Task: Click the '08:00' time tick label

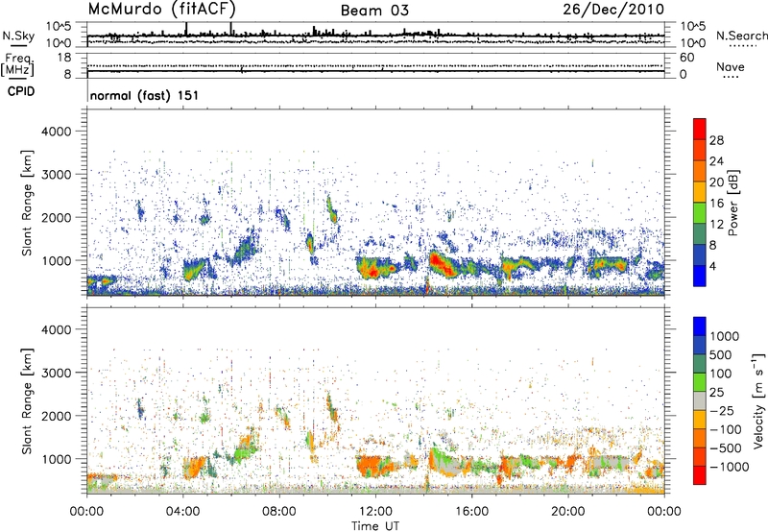Action: click(x=278, y=512)
